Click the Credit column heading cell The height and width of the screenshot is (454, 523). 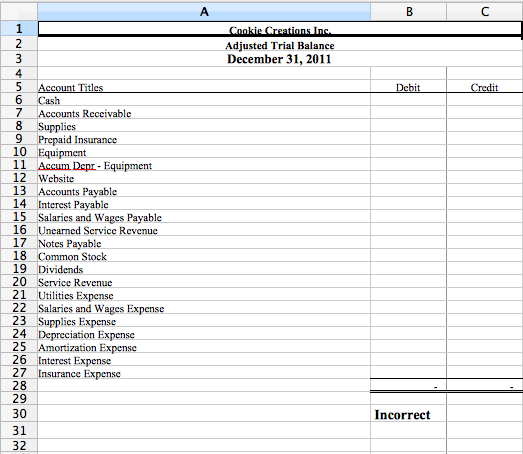click(485, 86)
